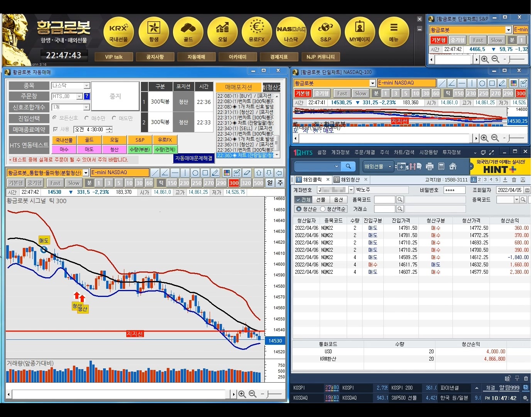The image size is (532, 417).
Task: Open the round 메뉴 icon
Action: click(394, 32)
